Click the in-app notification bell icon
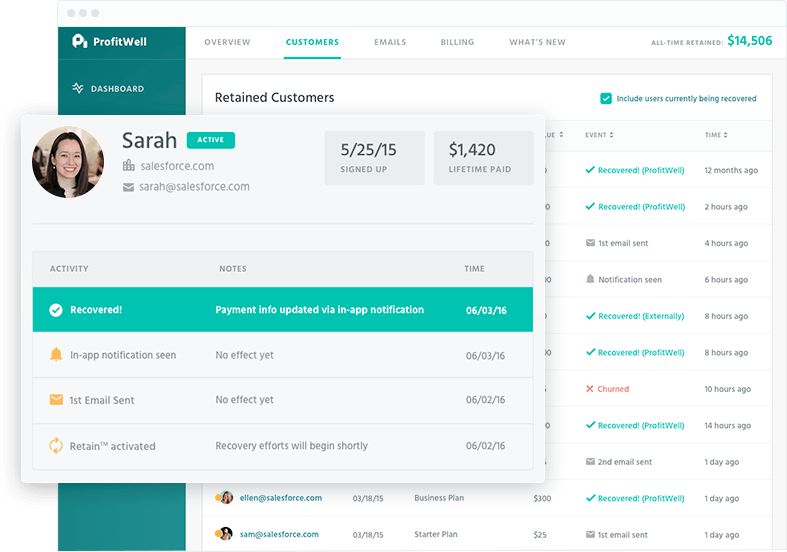 coord(56,355)
